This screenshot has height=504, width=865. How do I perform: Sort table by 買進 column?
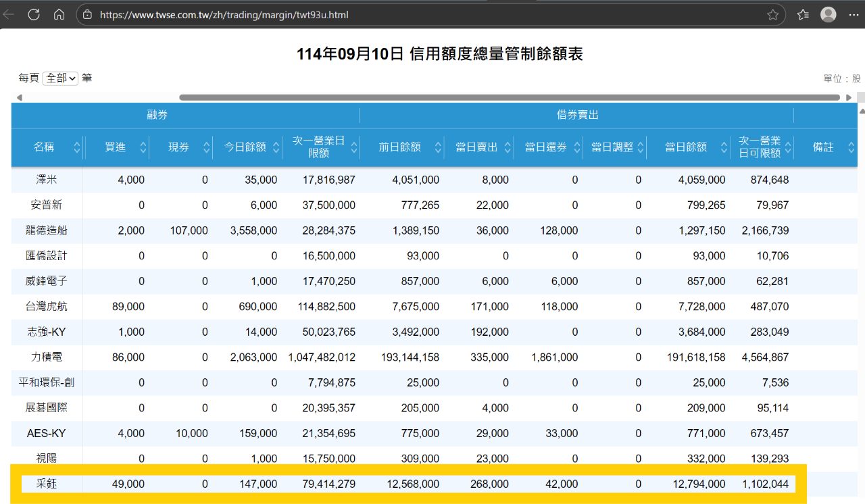coord(116,147)
